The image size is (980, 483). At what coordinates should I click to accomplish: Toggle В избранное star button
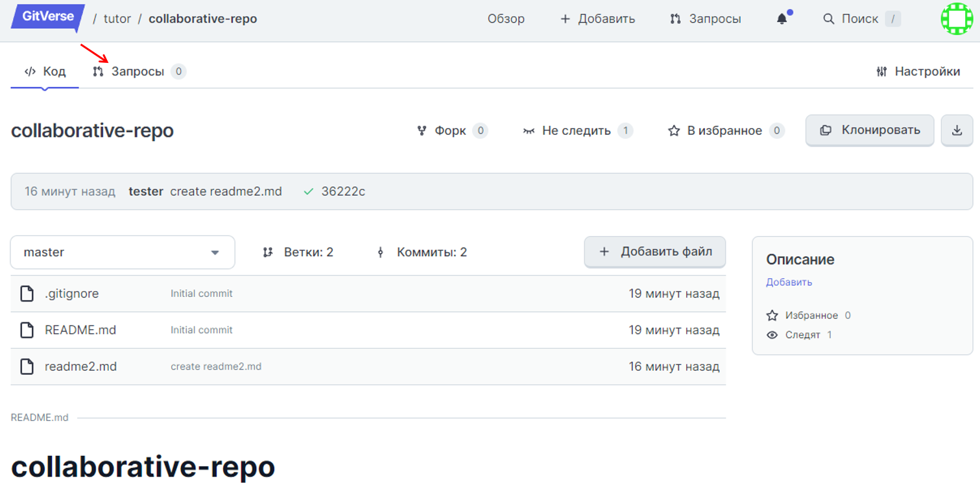[726, 130]
